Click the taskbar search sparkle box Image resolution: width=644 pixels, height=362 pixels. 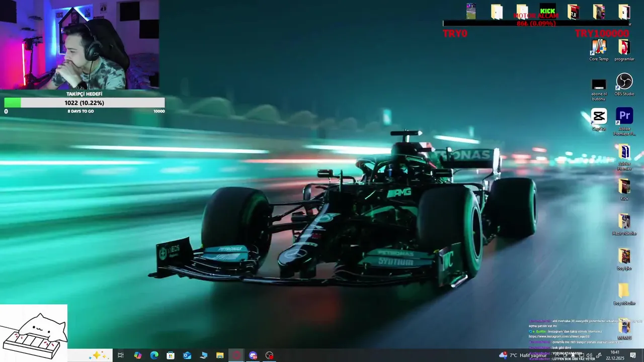pos(90,355)
